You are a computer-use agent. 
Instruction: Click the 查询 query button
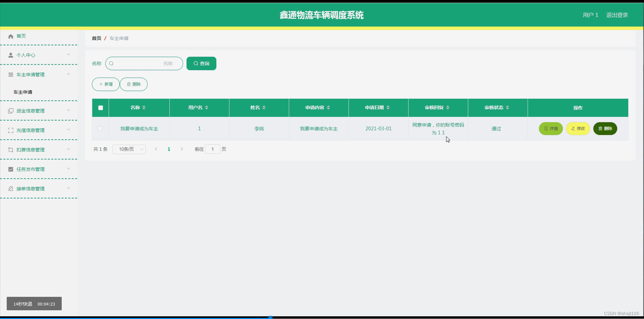[201, 63]
